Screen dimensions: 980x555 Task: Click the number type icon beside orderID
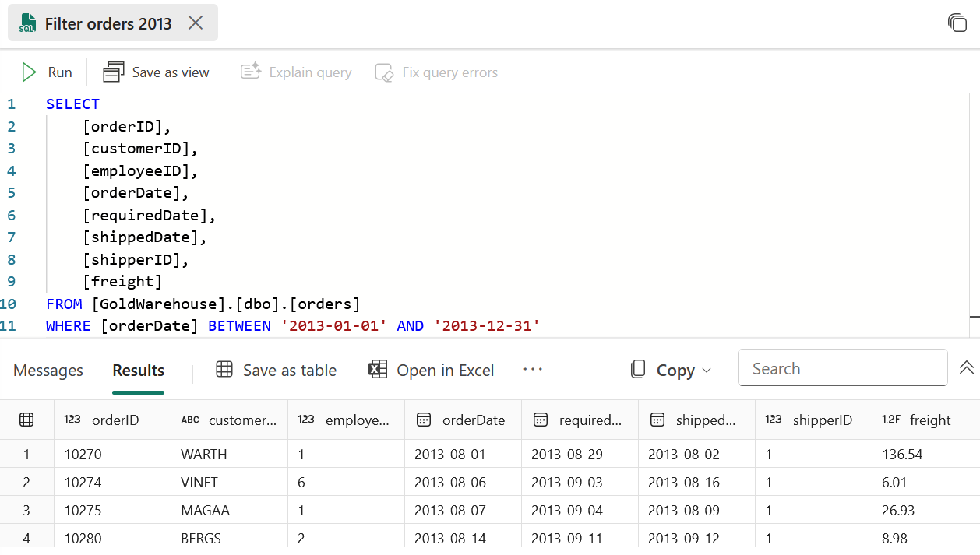pos(72,420)
